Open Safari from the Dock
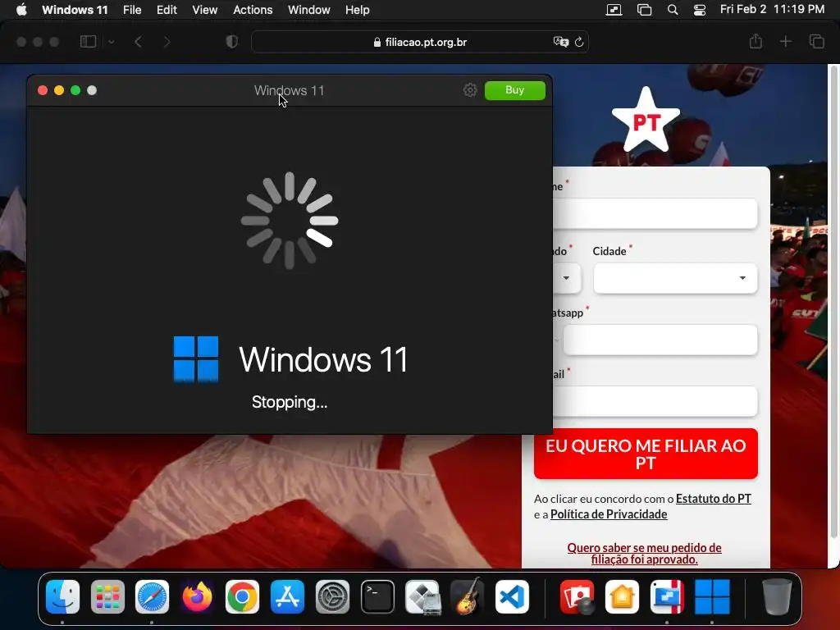The width and height of the screenshot is (840, 630). coord(152,596)
